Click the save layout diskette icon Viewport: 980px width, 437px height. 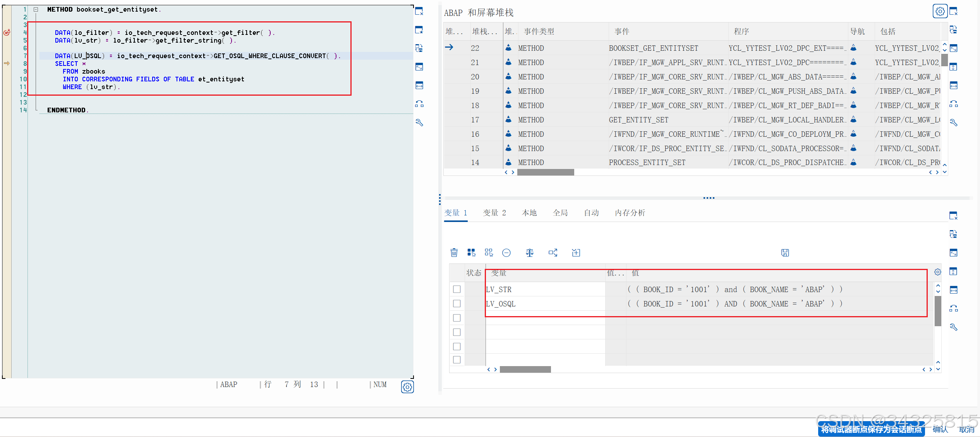pos(785,253)
